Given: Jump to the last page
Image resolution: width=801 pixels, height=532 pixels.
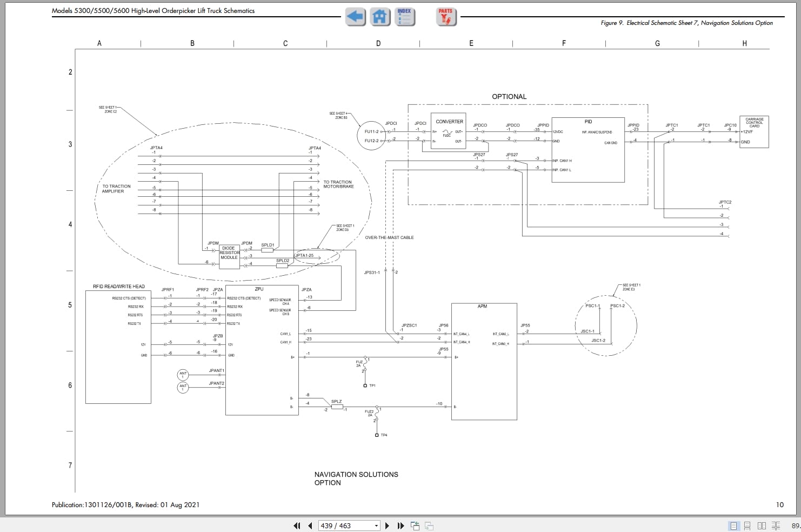Looking at the screenshot, I should (x=401, y=526).
